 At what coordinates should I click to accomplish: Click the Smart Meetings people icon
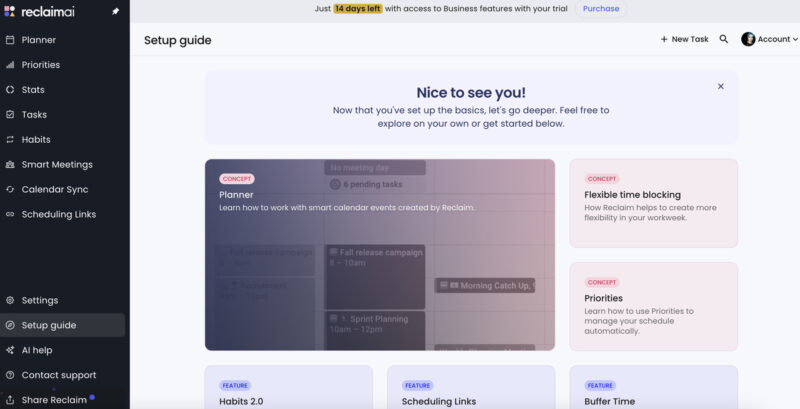(10, 165)
